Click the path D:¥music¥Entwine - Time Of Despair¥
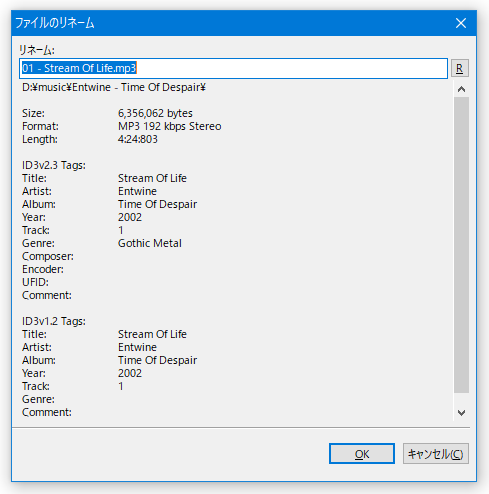The width and height of the screenshot is (489, 494). 114,87
